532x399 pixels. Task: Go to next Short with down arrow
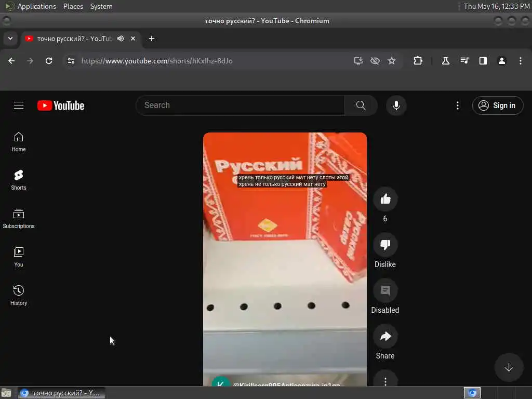[x=508, y=367]
